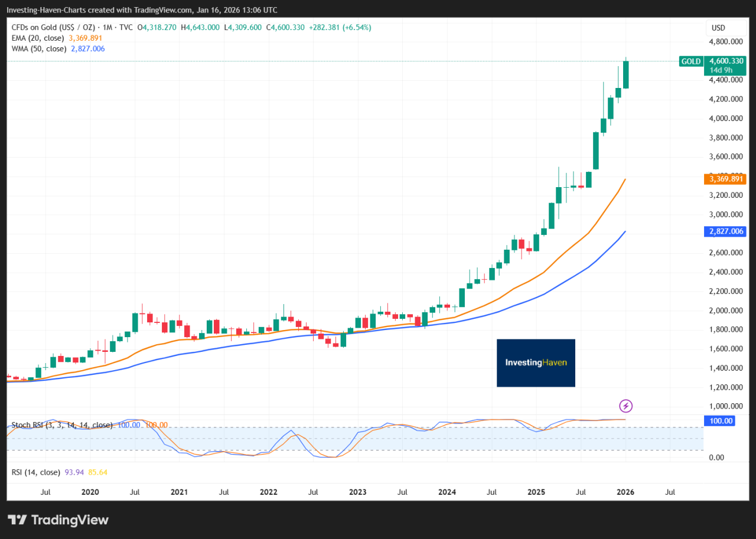The height and width of the screenshot is (539, 756).
Task: Select the InvestingHaven logo watermark
Action: [535, 362]
